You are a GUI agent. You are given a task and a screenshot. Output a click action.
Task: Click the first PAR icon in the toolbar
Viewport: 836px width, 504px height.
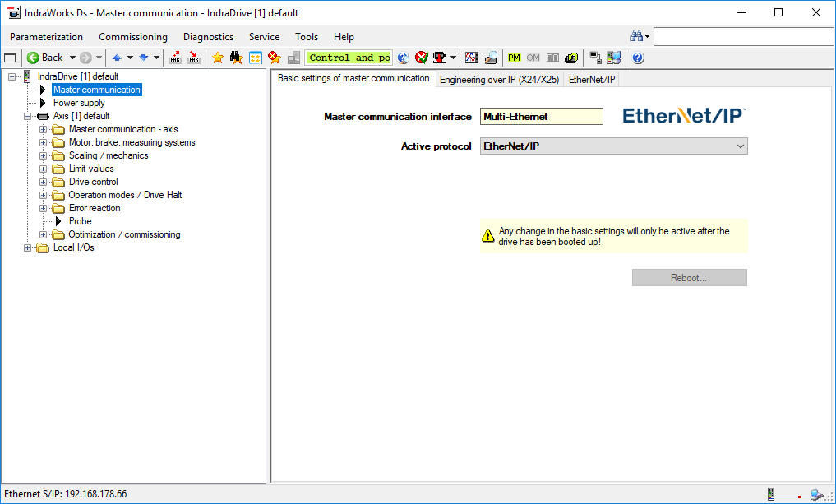click(175, 58)
